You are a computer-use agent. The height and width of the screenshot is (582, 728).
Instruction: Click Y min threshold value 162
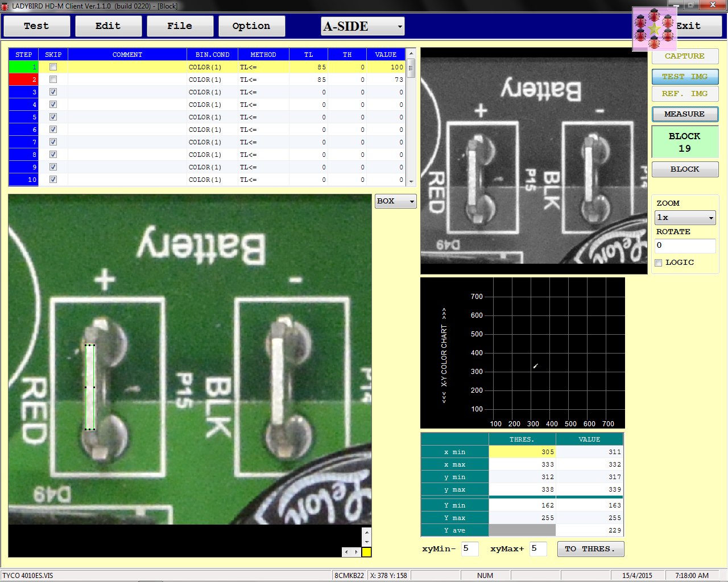522,505
